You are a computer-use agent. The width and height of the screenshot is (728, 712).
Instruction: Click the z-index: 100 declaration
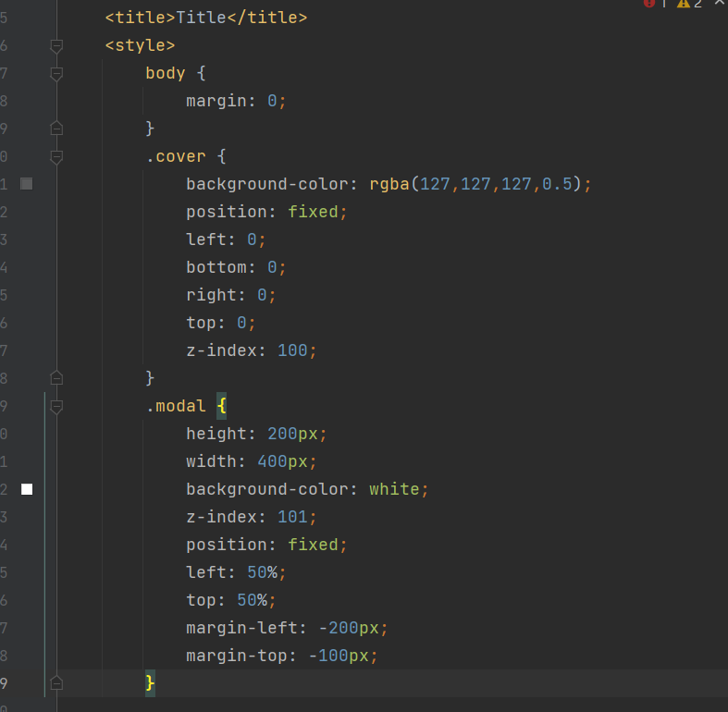252,350
